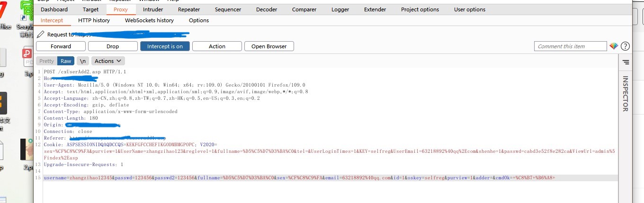This screenshot has height=203, width=644.
Task: Open the Action menu button
Action: click(x=217, y=46)
